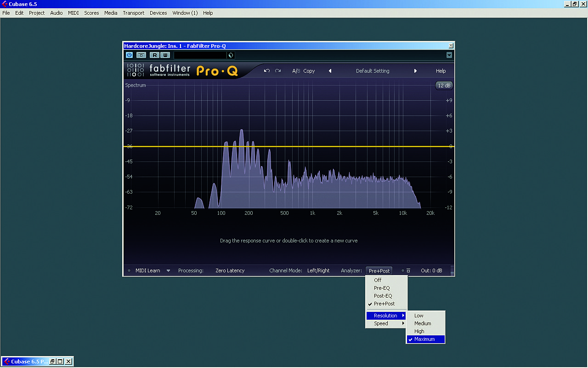Open the Edit menu
588x368 pixels.
pyautogui.click(x=19, y=13)
